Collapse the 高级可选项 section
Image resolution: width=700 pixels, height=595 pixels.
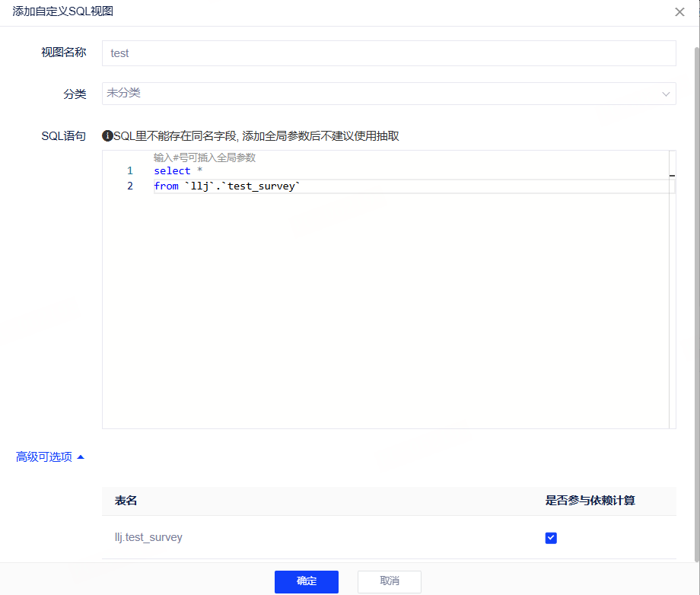click(x=44, y=457)
